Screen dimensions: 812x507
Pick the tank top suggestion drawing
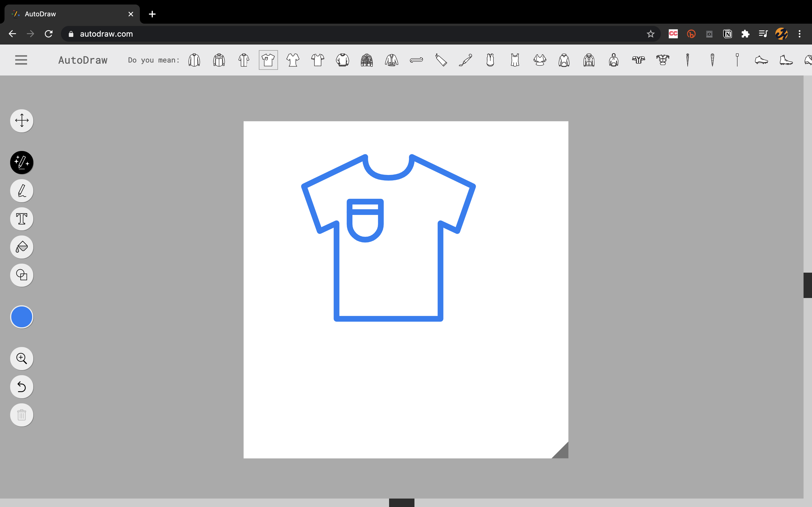(x=515, y=60)
